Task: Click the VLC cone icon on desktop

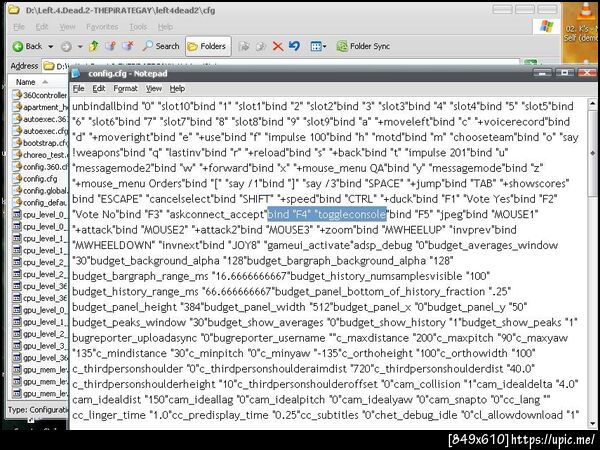Action: [585, 10]
